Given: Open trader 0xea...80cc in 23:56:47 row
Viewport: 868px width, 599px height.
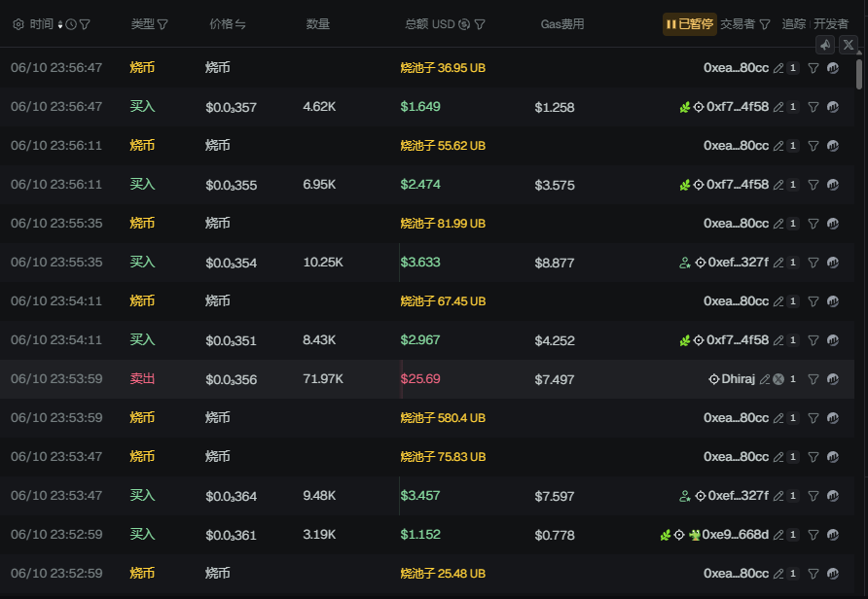Looking at the screenshot, I should click(736, 68).
